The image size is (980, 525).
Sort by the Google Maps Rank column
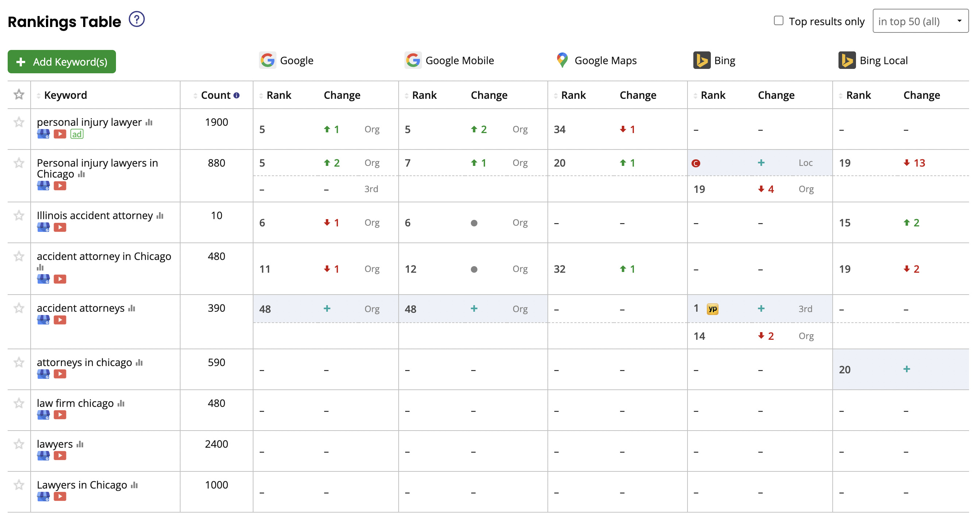click(x=573, y=96)
